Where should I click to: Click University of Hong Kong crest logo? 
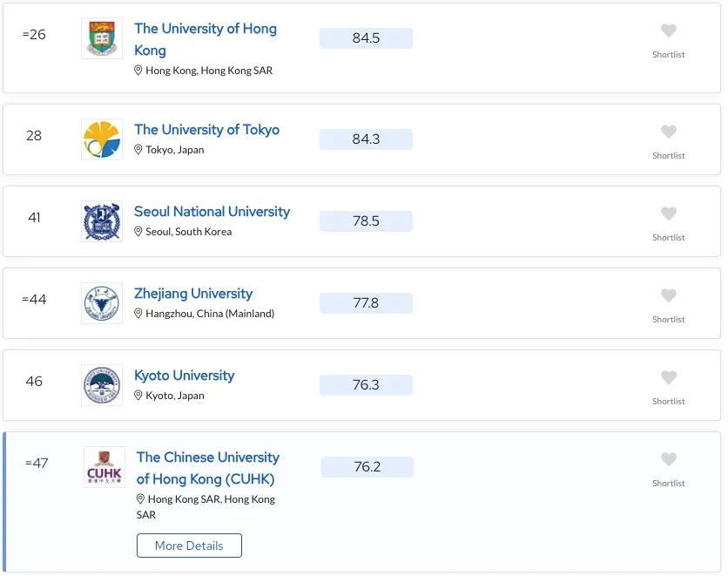pyautogui.click(x=102, y=38)
